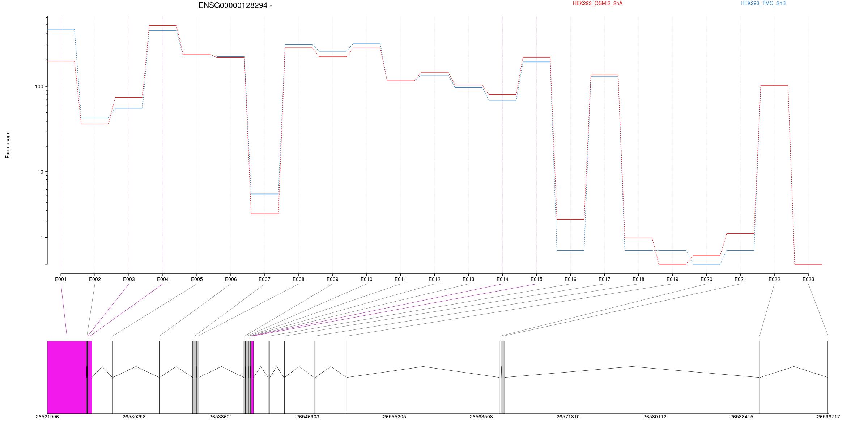The height and width of the screenshot is (434, 868).
Task: Click exon label E004
Action: [x=163, y=279]
